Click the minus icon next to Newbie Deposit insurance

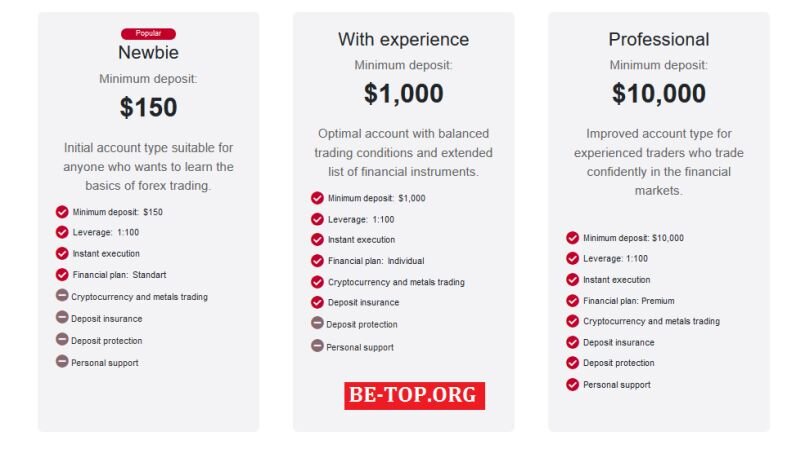(x=62, y=317)
